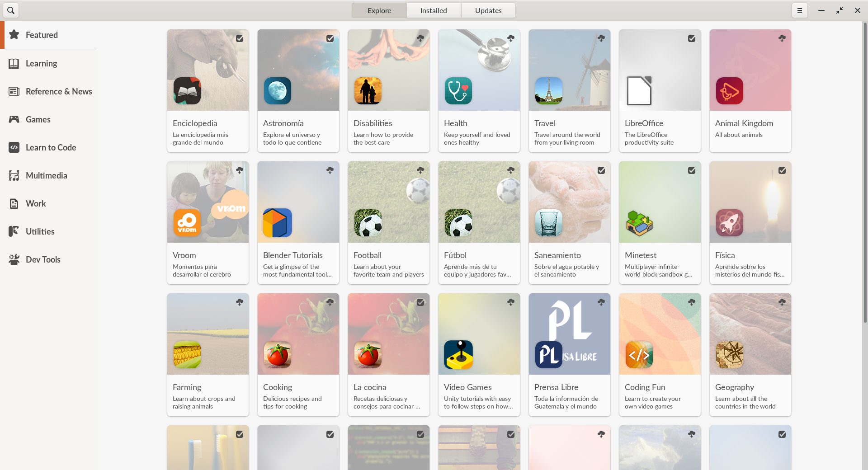
Task: Click "Momentos para desarrollar el cerebro" text
Action: (x=202, y=270)
